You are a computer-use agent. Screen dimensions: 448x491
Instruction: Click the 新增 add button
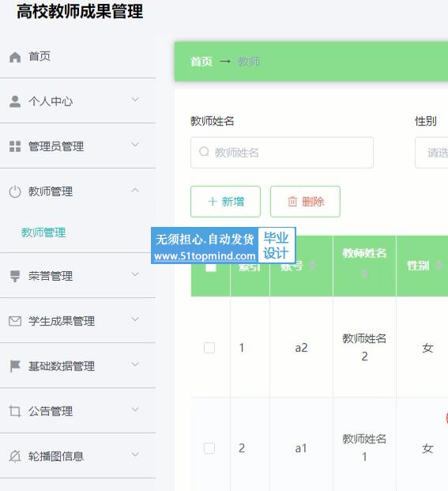(x=225, y=202)
